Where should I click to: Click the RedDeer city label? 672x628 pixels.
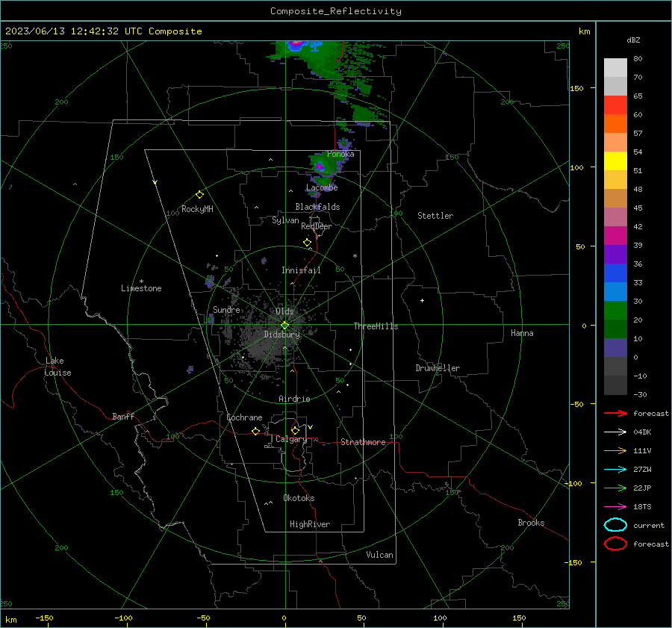(x=317, y=226)
